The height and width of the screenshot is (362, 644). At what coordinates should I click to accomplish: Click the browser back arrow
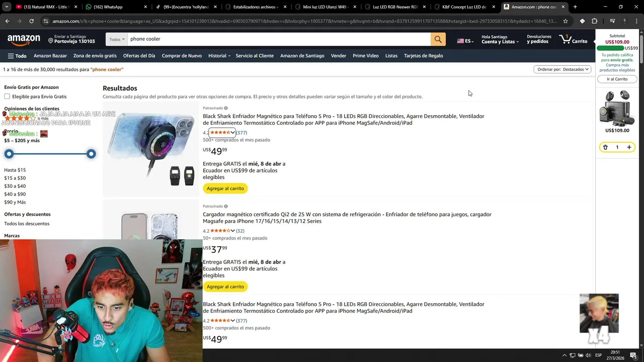point(7,21)
